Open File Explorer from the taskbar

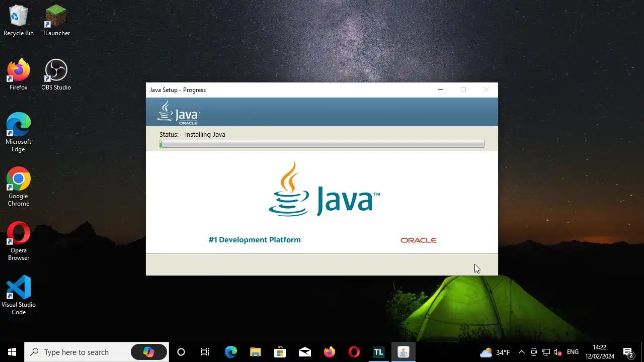(x=256, y=352)
